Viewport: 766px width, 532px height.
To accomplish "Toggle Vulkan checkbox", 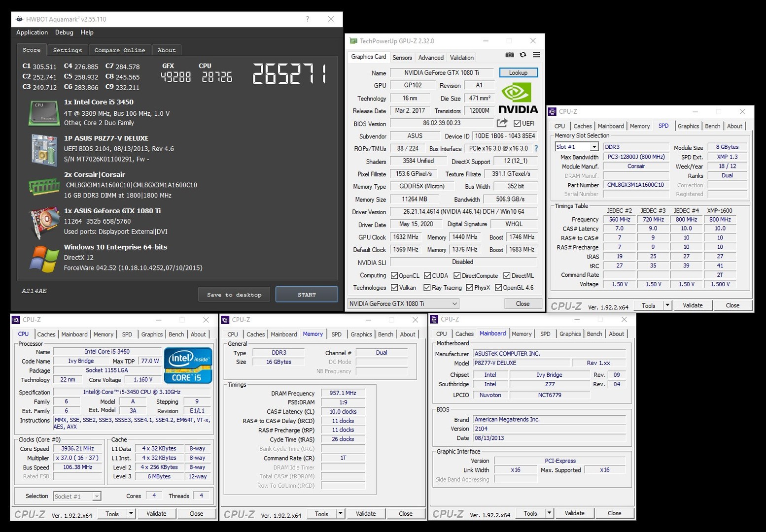I will click(x=394, y=287).
